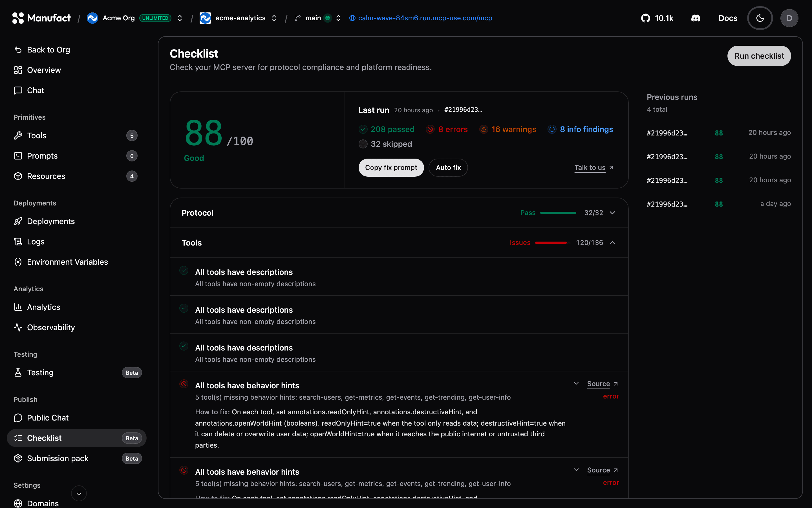Viewport: 812px width, 508px height.
Task: Click the Tools wrench icon
Action: (18, 136)
